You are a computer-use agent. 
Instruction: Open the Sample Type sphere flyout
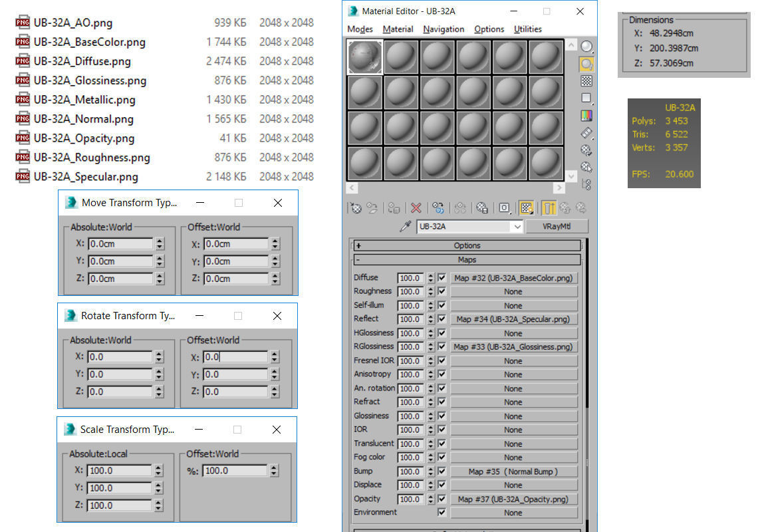point(586,47)
